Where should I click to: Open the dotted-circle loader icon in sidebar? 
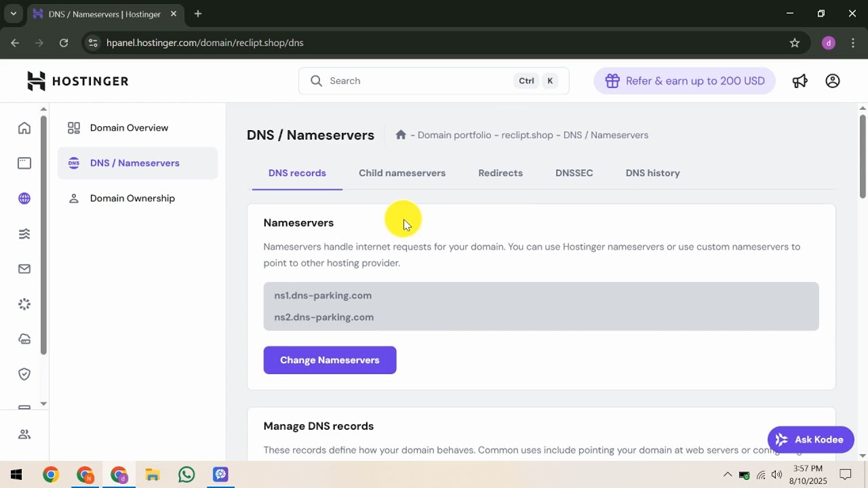point(24,304)
